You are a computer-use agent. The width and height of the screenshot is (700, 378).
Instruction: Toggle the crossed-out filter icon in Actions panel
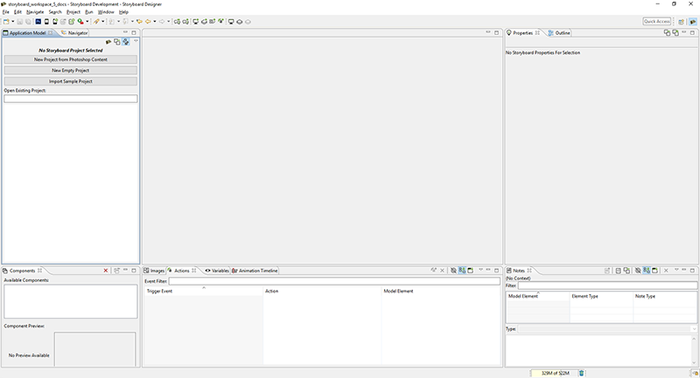(454, 270)
